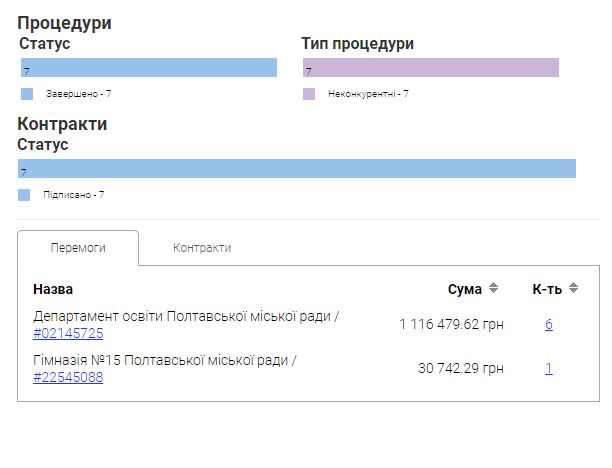Open the #02145725 organization link

[68, 333]
